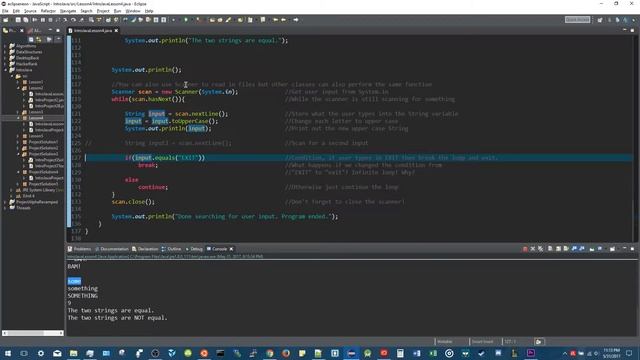Switch to the Outline tab
Screen dimensions: 640x360
point(171,249)
